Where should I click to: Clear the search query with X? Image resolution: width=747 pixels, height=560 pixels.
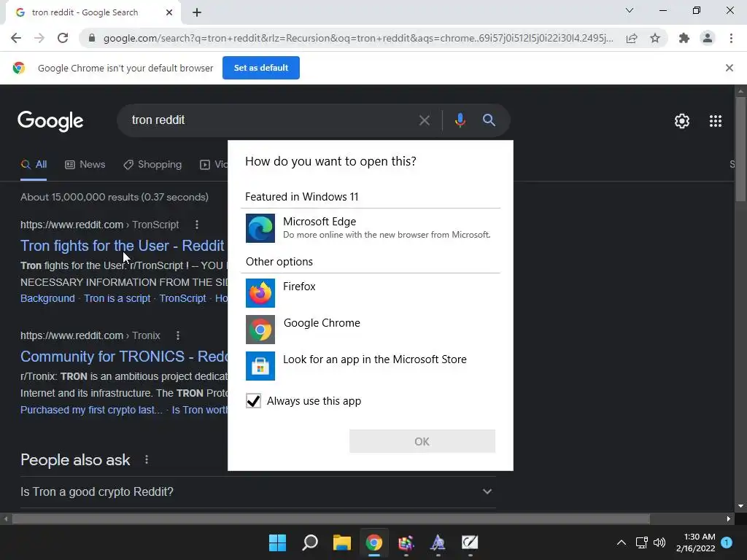pyautogui.click(x=424, y=120)
